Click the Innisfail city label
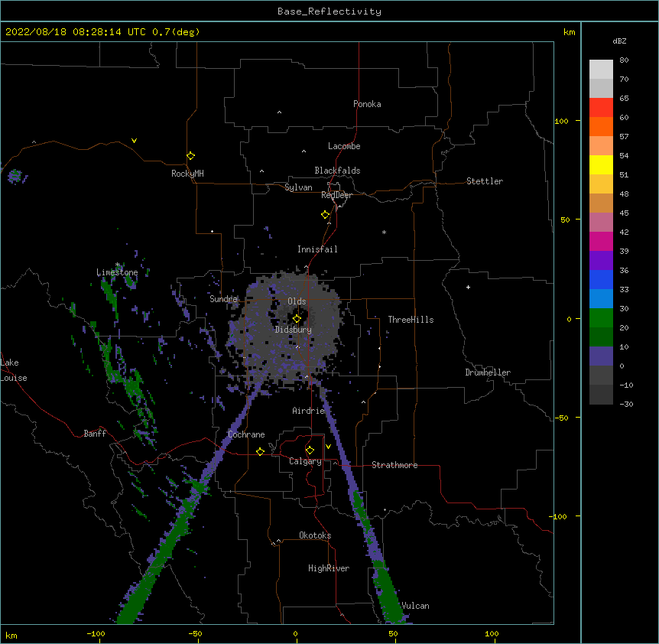 pos(317,249)
